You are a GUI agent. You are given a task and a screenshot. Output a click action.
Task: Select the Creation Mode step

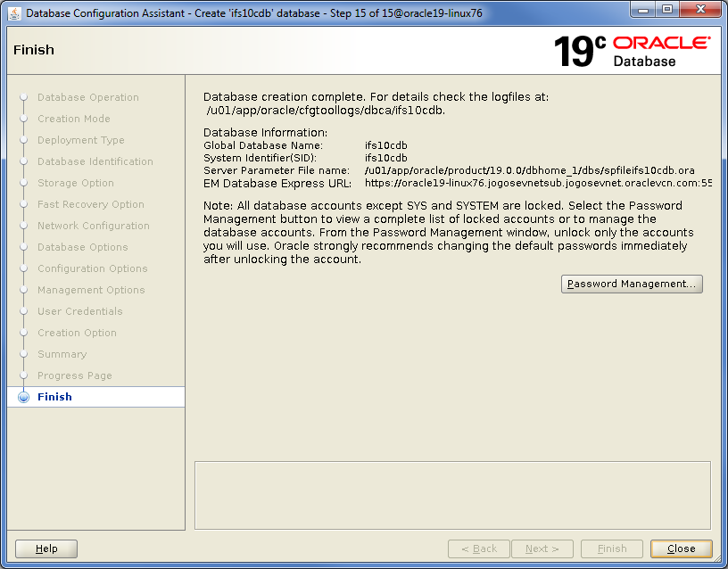(x=73, y=119)
